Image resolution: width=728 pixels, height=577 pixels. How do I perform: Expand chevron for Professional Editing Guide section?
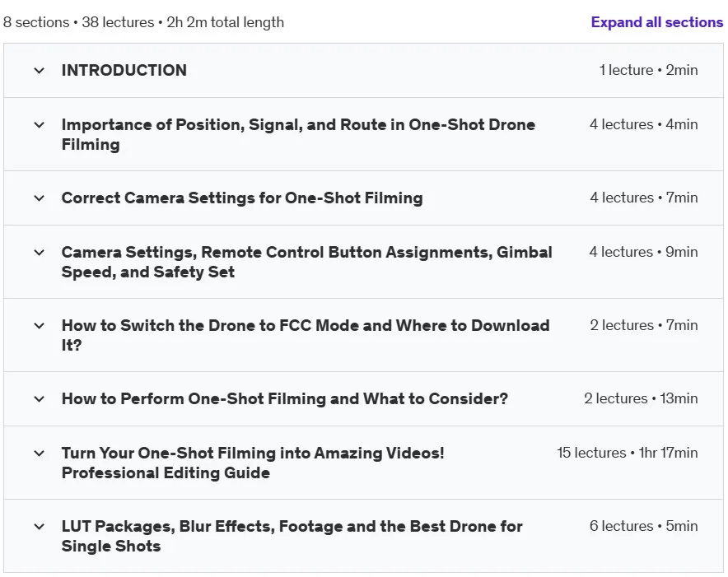pyautogui.click(x=40, y=453)
